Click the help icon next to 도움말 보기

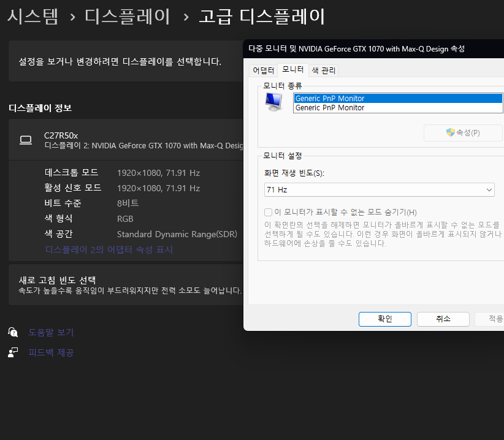(x=13, y=332)
